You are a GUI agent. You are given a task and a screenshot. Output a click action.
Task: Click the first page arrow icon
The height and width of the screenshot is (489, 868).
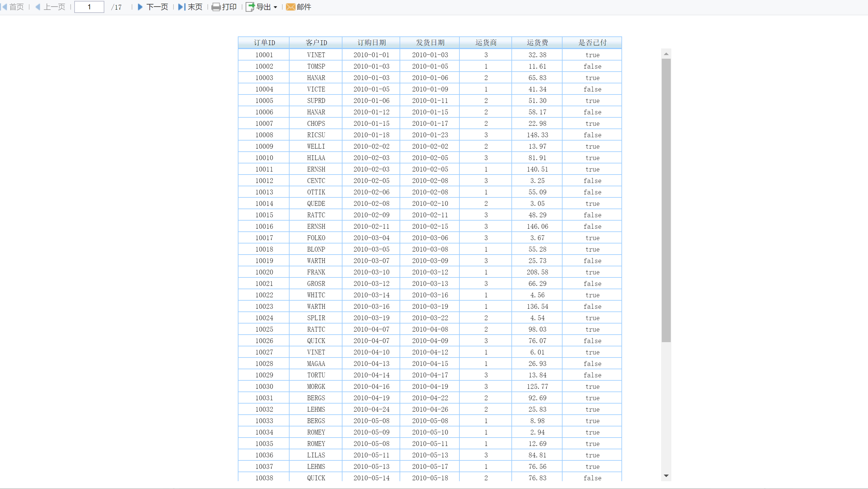[x=4, y=7]
